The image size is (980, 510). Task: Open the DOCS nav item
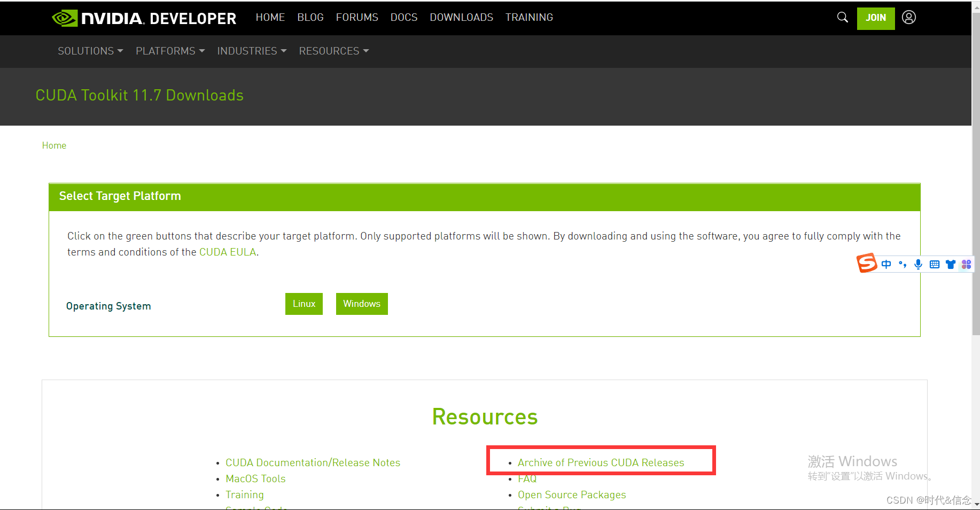click(404, 17)
